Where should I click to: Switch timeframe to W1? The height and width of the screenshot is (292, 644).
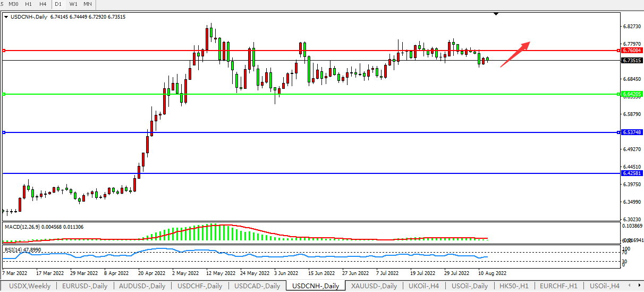coord(73,4)
